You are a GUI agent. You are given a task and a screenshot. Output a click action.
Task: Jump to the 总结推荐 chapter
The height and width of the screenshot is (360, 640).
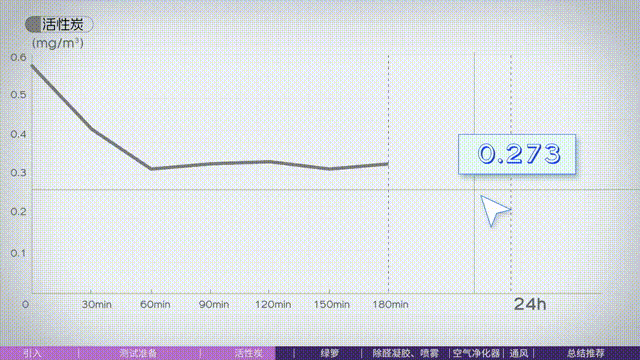point(586,353)
